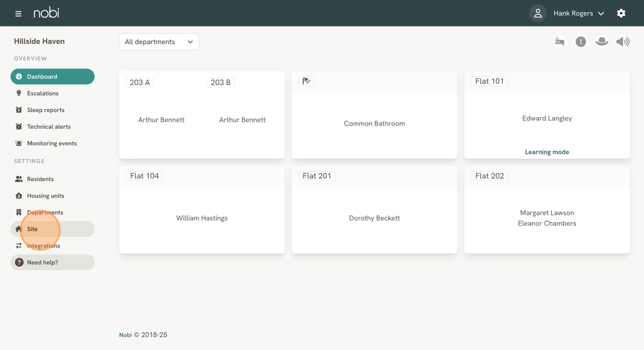Click the exclamation alert icon
The height and width of the screenshot is (350, 644).
(581, 41)
